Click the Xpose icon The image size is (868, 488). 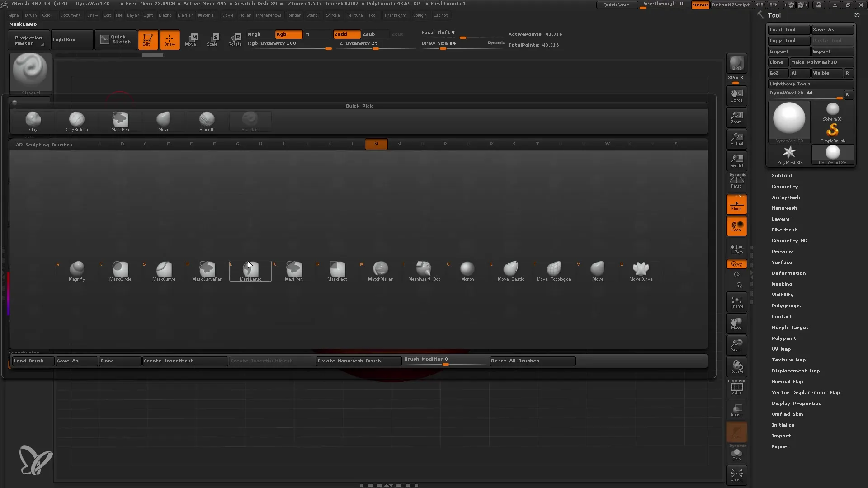click(x=736, y=475)
